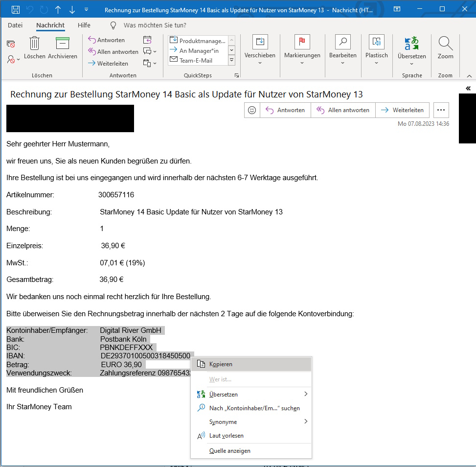The image size is (476, 467).
Task: Click the Ignore conversation icon
Action: [x=11, y=45]
